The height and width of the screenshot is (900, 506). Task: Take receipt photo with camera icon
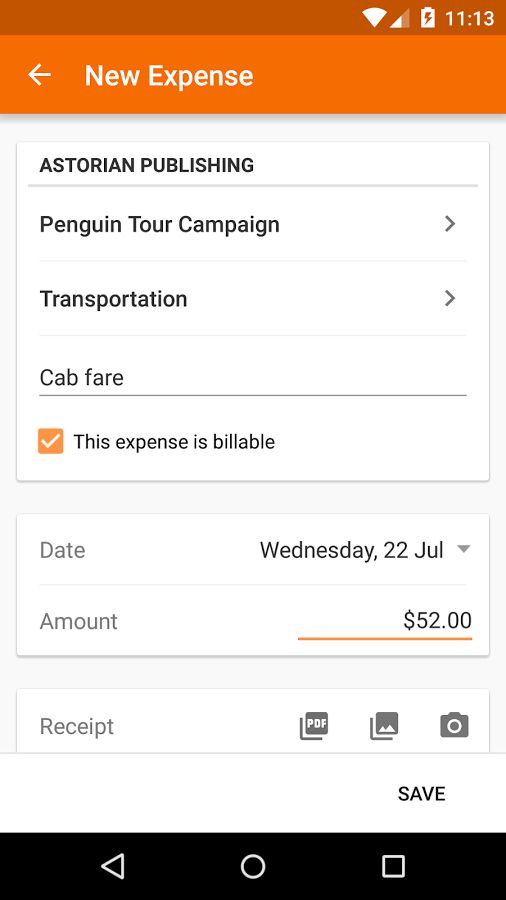click(x=454, y=726)
